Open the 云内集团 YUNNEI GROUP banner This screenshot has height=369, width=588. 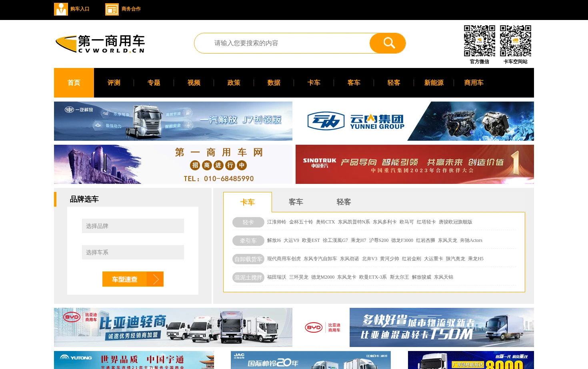415,121
